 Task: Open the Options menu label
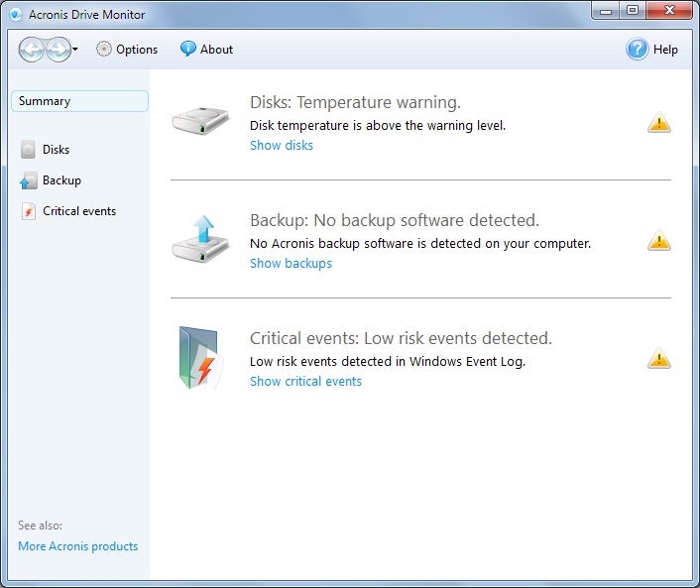[x=137, y=50]
